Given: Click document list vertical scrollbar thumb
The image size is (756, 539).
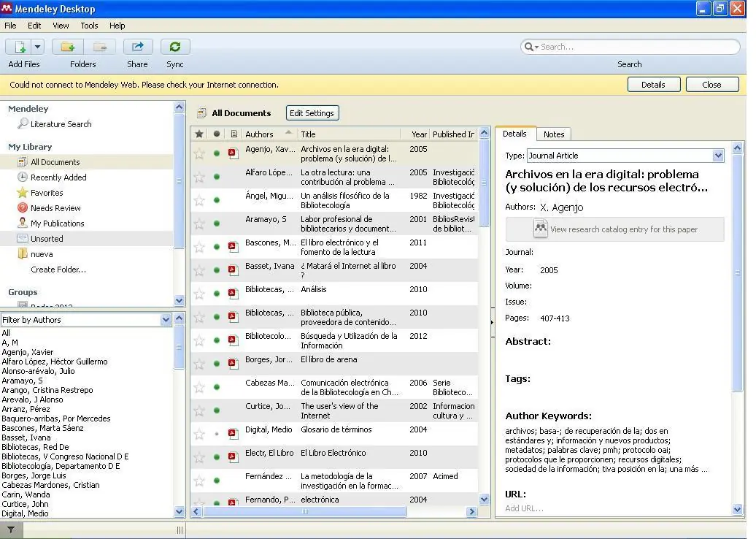Looking at the screenshot, I should (x=485, y=183).
